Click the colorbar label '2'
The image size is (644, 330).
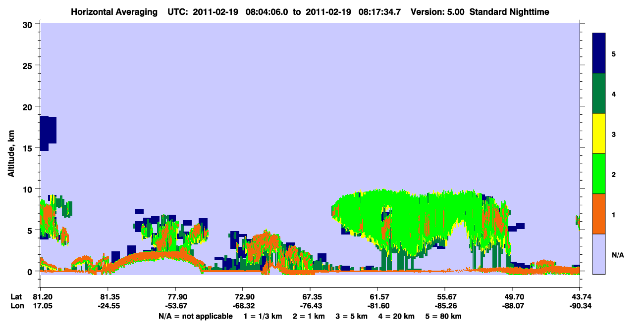tap(614, 174)
